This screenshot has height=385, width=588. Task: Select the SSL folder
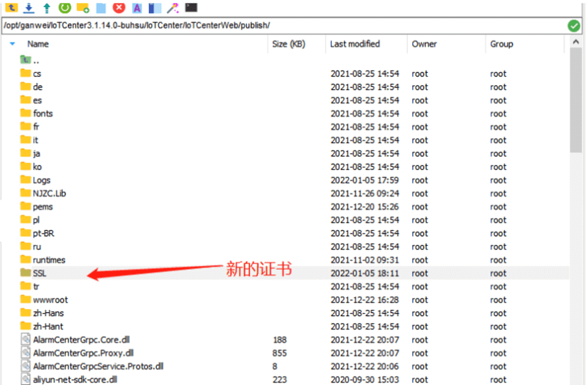pyautogui.click(x=39, y=273)
